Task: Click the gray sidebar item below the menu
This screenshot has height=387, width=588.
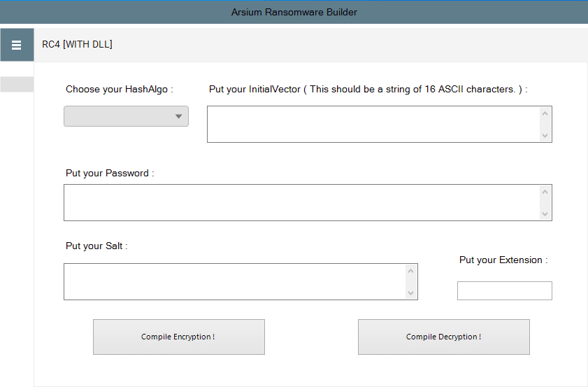Action: (17, 85)
